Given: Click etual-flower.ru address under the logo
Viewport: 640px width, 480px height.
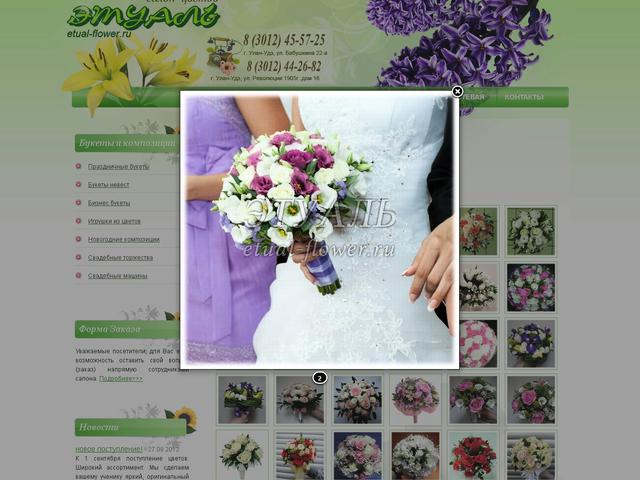Looking at the screenshot, I should pos(99,33).
